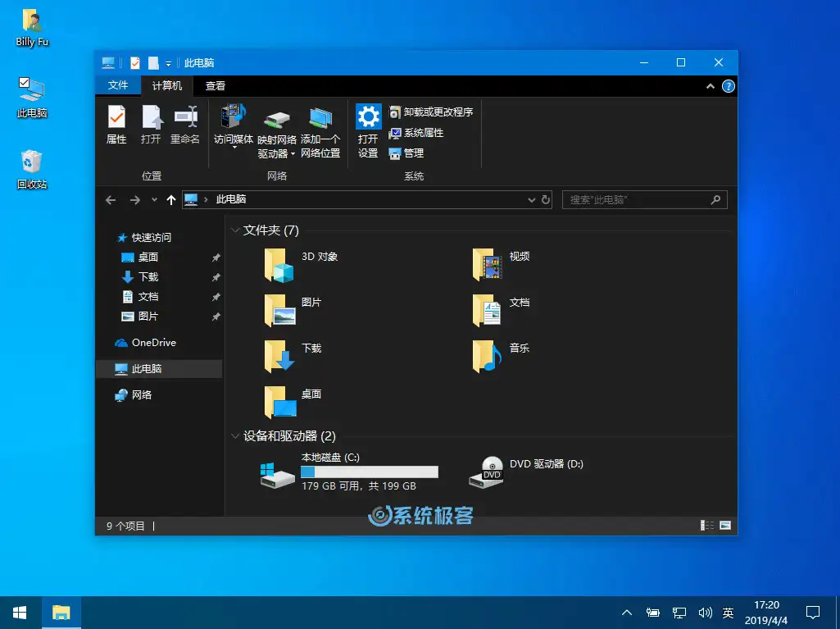Image resolution: width=840 pixels, height=629 pixels.
Task: Click the C: drive usage bar
Action: (369, 472)
